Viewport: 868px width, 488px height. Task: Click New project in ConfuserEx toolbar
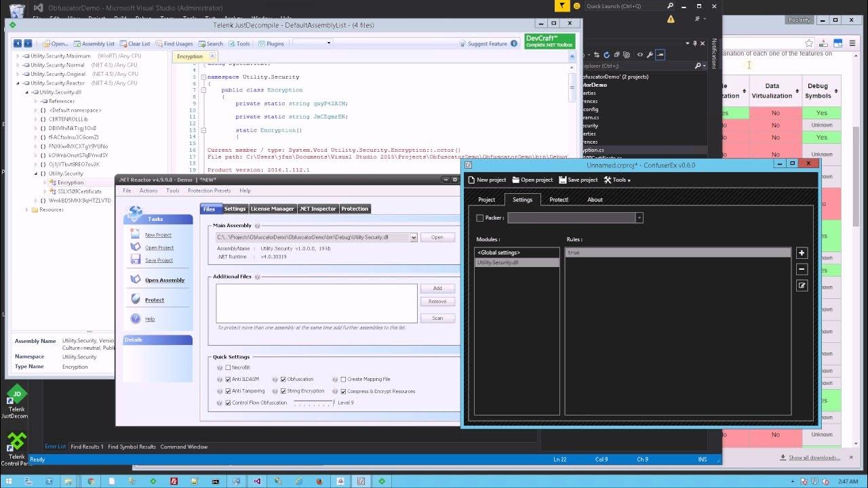coord(487,180)
